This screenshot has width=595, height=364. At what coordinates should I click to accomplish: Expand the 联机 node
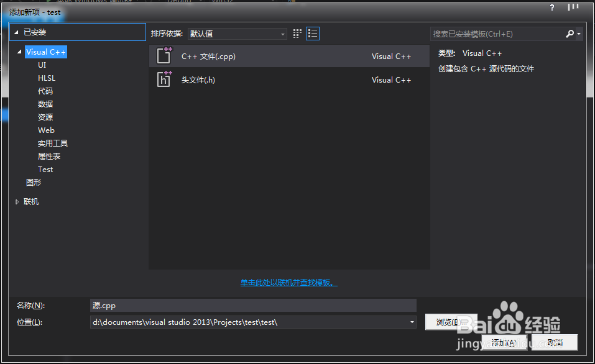pyautogui.click(x=17, y=201)
